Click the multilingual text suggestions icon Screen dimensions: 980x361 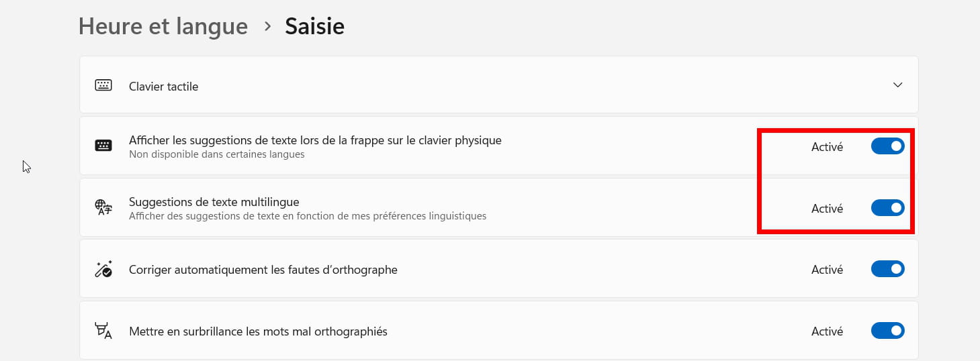[103, 207]
